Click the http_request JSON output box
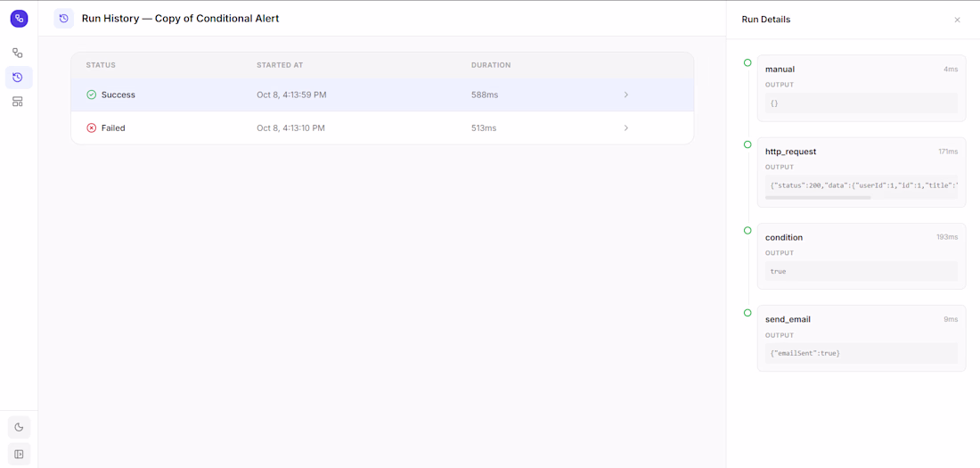The height and width of the screenshot is (468, 980). coord(862,185)
